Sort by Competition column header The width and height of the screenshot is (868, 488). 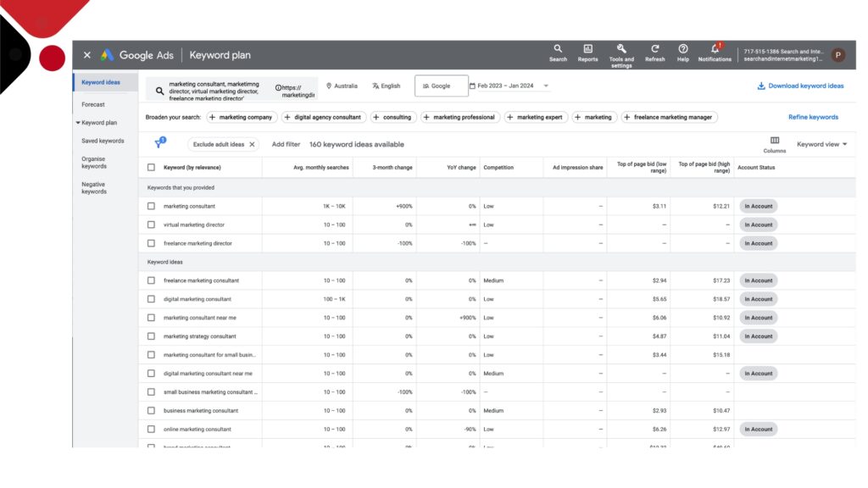coord(498,168)
